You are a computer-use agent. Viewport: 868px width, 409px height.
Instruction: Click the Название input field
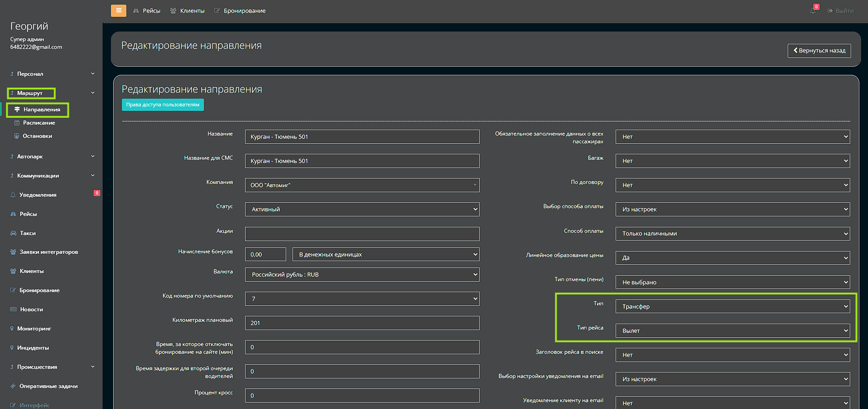pos(362,137)
